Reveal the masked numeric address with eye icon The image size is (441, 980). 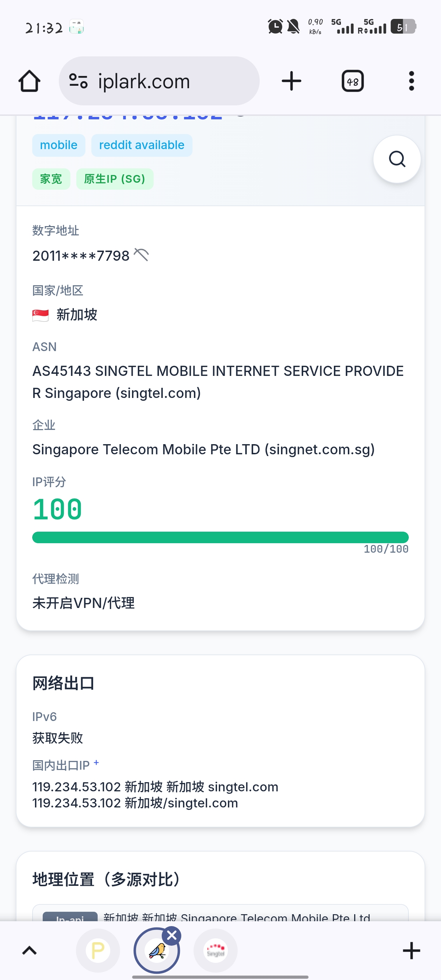(141, 255)
